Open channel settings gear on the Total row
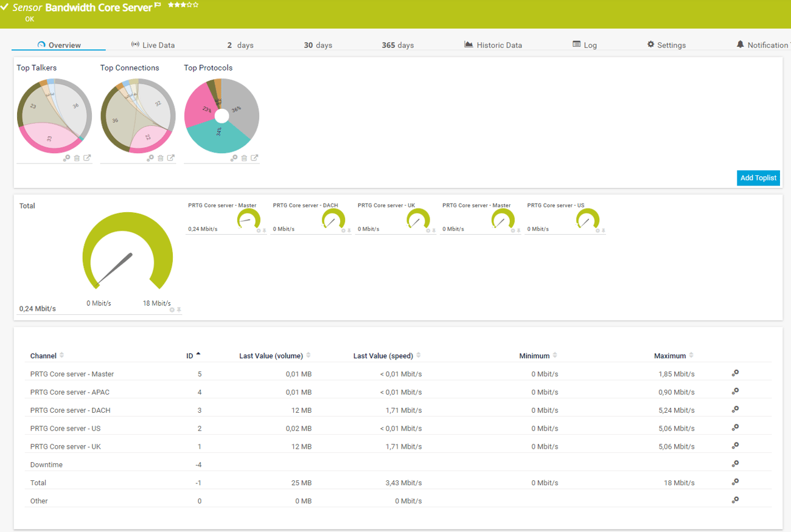Screen dimensions: 791x532 [x=735, y=482]
